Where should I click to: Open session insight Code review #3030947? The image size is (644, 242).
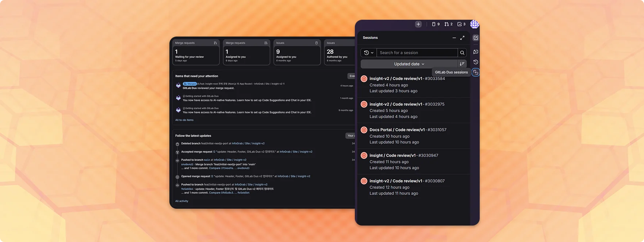(x=404, y=155)
